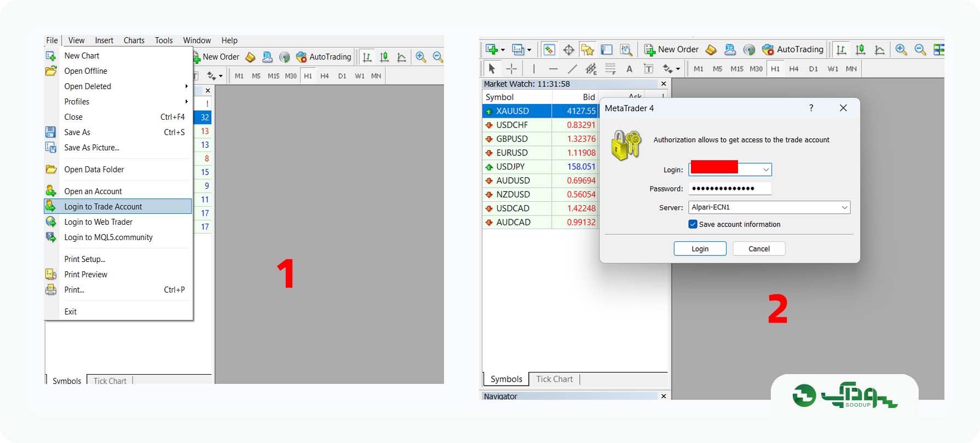Viewport: 980px width, 443px height.
Task: Choose the horizontal line drawing tool
Action: (553, 69)
